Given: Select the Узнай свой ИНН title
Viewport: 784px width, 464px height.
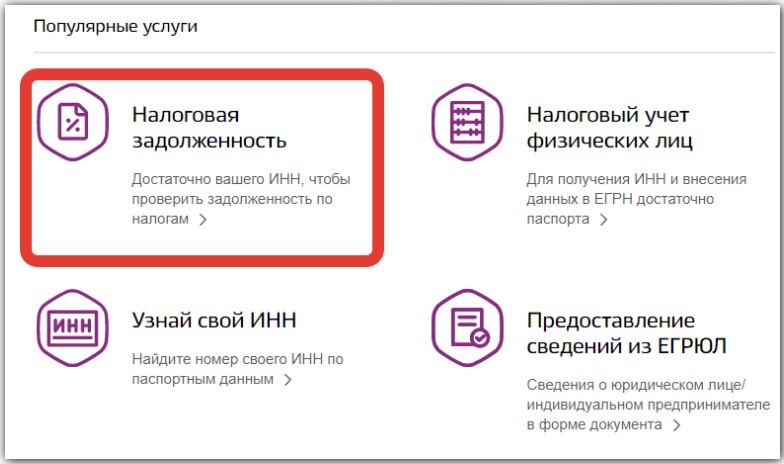Looking at the screenshot, I should [214, 320].
